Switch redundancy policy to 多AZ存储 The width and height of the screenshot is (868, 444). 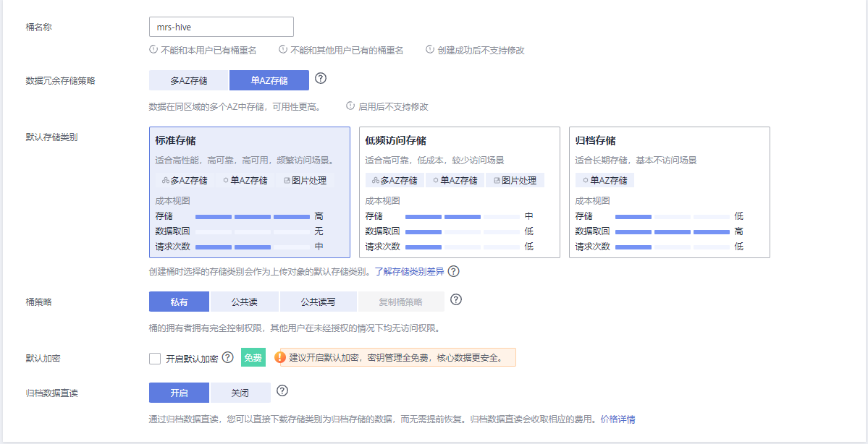pyautogui.click(x=188, y=80)
